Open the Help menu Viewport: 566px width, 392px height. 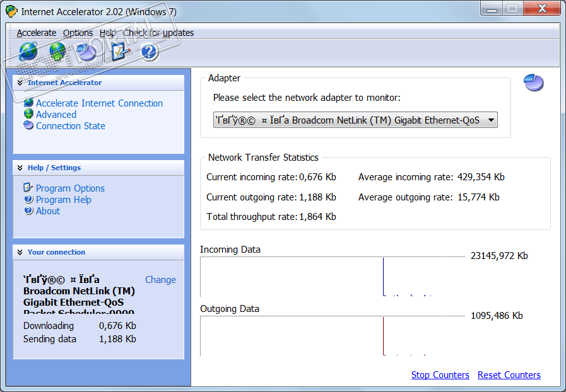point(107,33)
